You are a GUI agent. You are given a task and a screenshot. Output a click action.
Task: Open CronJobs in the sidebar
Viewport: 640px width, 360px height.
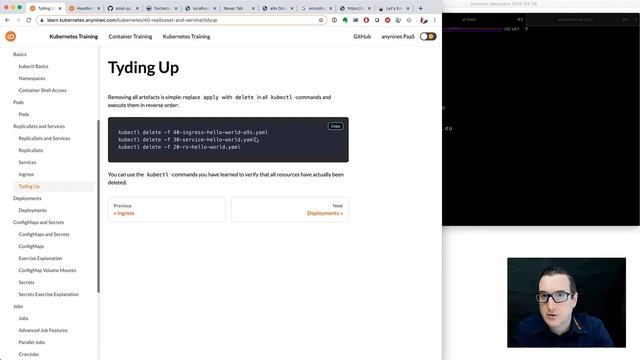point(29,354)
